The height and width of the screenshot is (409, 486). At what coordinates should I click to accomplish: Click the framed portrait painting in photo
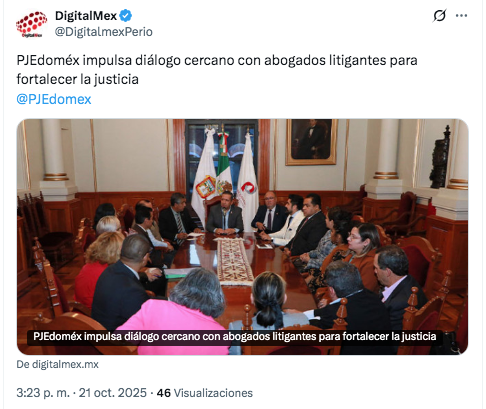pyautogui.click(x=311, y=142)
